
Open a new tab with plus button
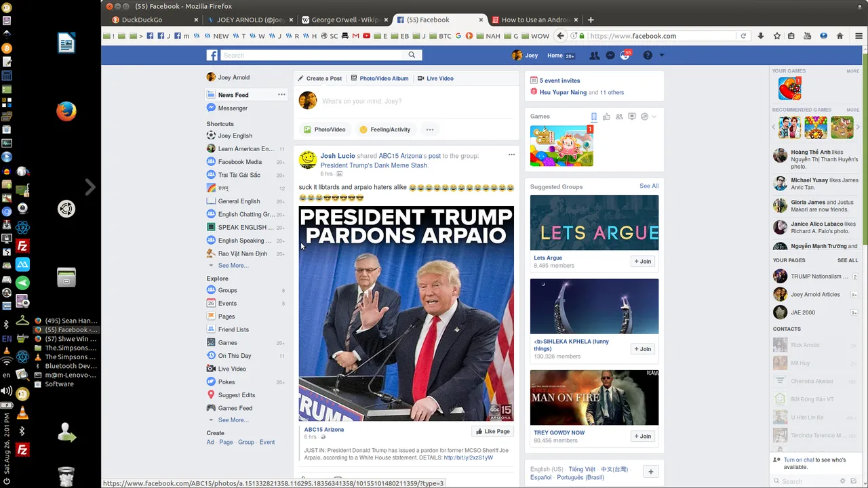[x=591, y=20]
